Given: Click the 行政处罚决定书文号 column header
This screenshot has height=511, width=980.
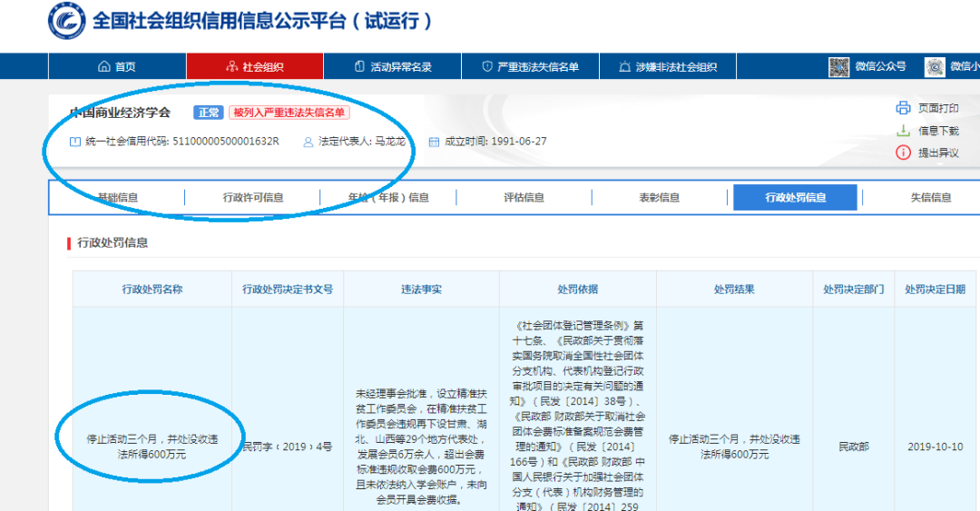Looking at the screenshot, I should coord(288,289).
